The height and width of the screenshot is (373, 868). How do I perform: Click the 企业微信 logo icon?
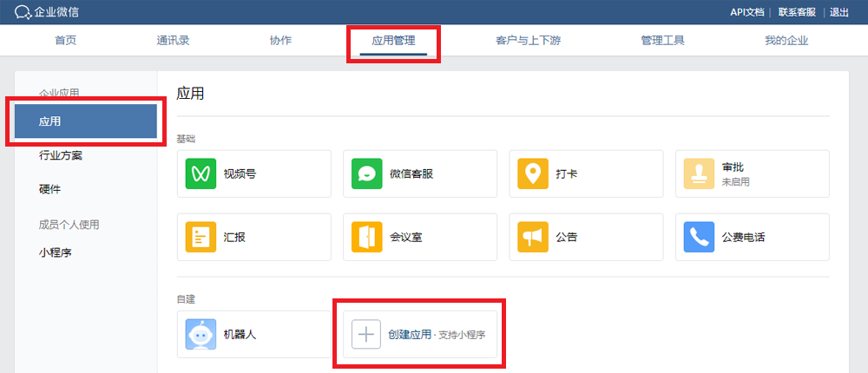(x=23, y=12)
